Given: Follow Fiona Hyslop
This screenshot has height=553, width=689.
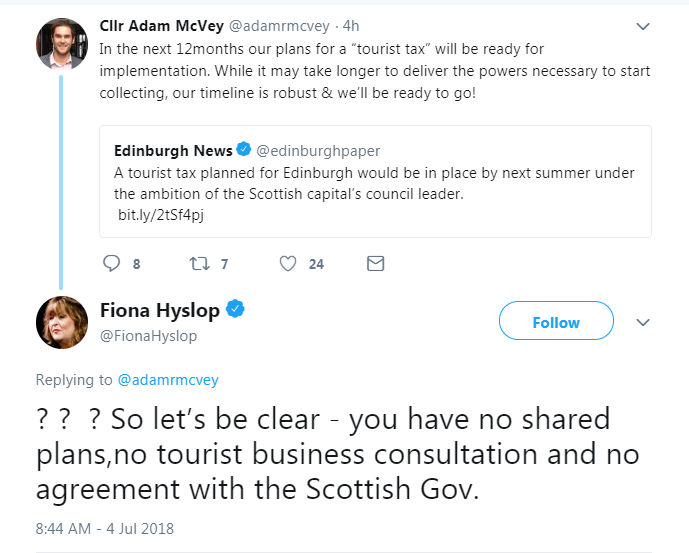Looking at the screenshot, I should coord(555,322).
